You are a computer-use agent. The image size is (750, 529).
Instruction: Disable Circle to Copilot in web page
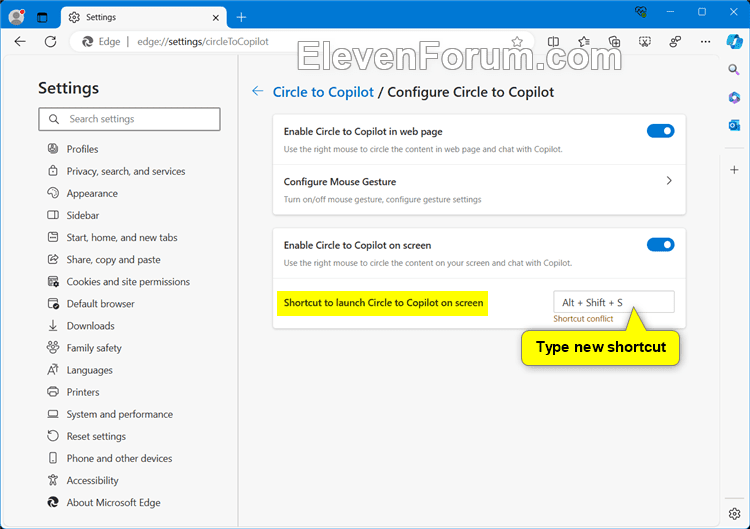[x=660, y=131]
